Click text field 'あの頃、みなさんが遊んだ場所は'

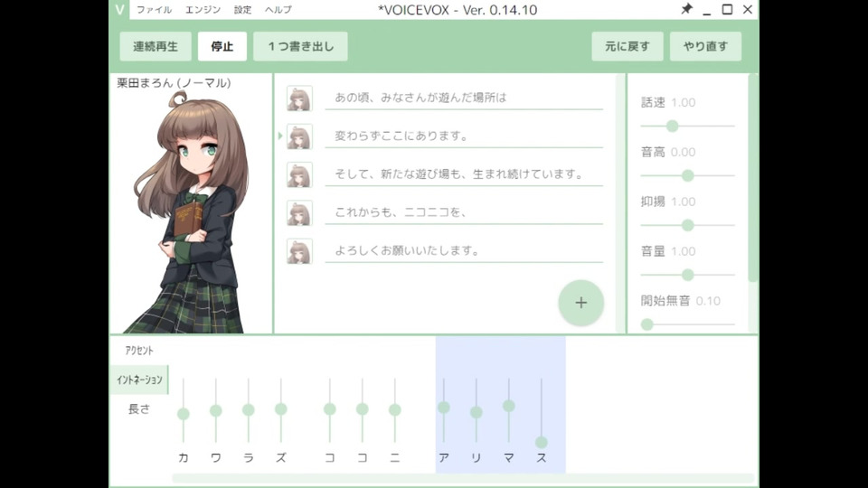click(464, 98)
